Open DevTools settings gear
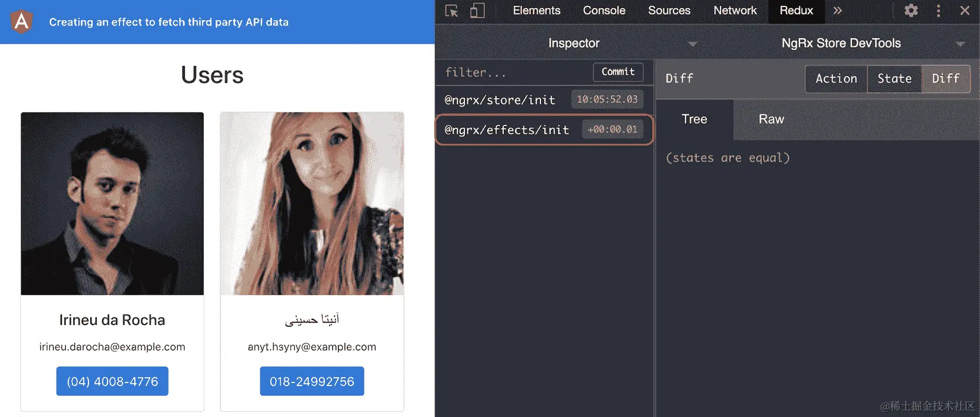The width and height of the screenshot is (980, 417). pyautogui.click(x=911, y=11)
